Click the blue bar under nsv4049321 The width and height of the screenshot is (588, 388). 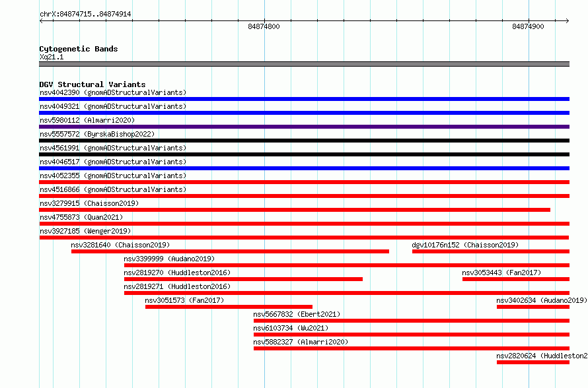tap(304, 113)
